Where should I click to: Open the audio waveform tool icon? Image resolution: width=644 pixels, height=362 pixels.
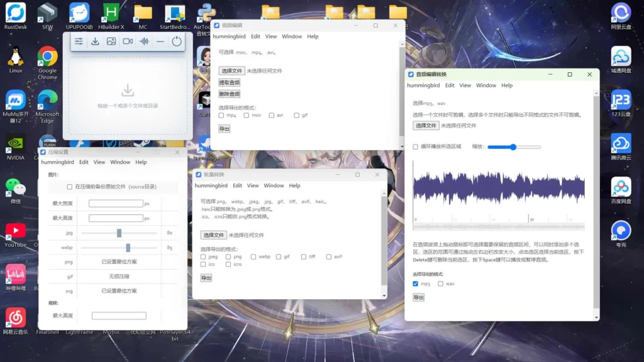[x=144, y=41]
